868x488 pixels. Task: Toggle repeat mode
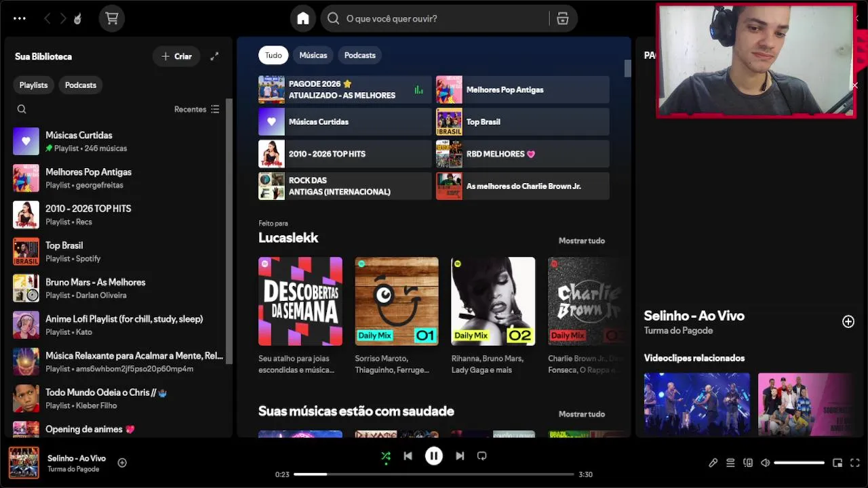click(x=482, y=456)
